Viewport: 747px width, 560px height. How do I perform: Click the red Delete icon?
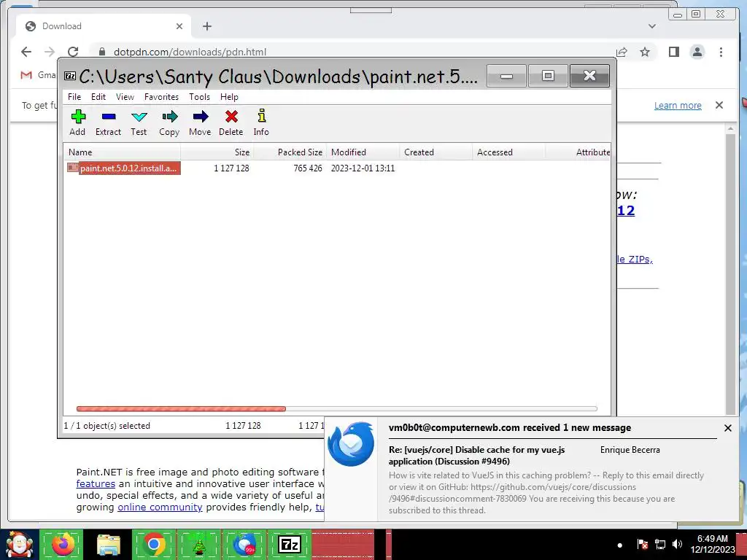[x=231, y=122]
